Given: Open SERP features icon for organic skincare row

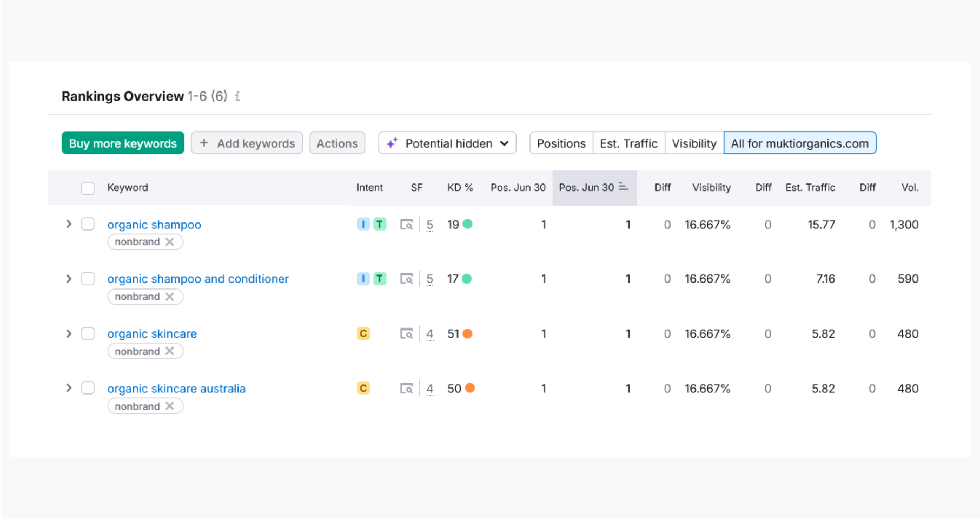Looking at the screenshot, I should 406,333.
